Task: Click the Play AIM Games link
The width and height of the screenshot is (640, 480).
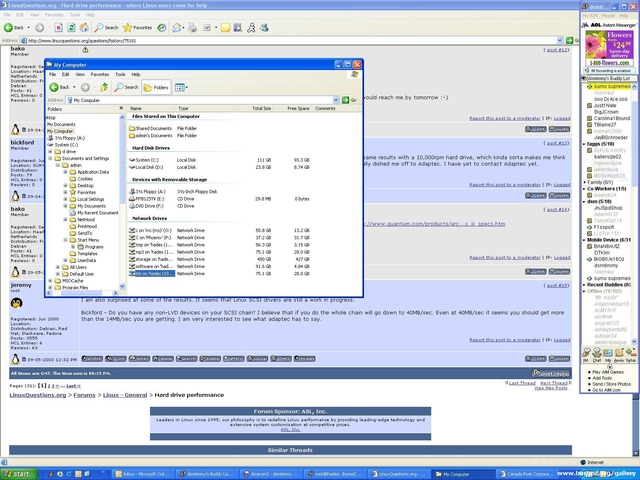Action: [608, 372]
